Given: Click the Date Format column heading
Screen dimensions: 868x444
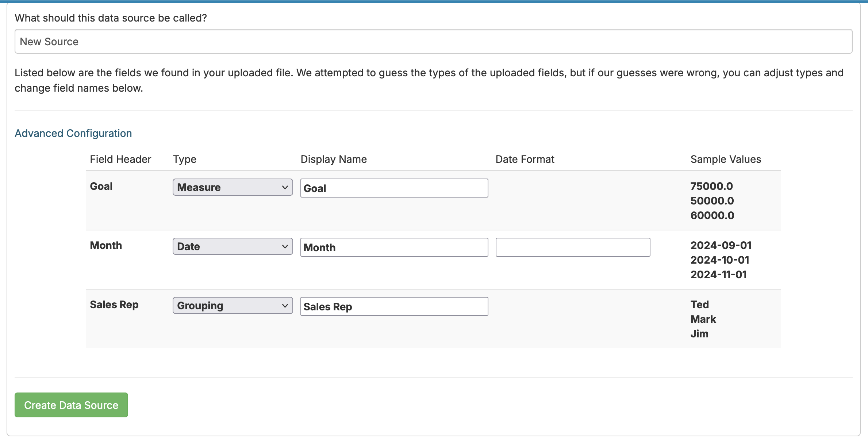Looking at the screenshot, I should point(525,159).
